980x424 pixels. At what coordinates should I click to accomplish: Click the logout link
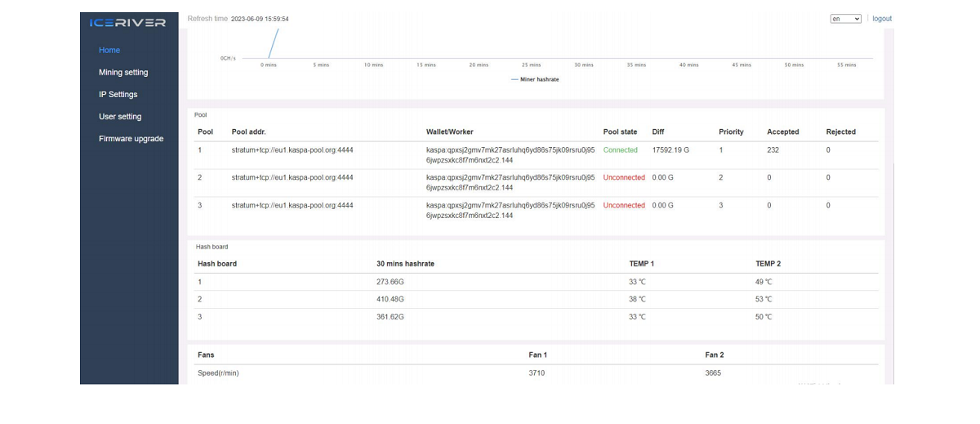coord(881,19)
